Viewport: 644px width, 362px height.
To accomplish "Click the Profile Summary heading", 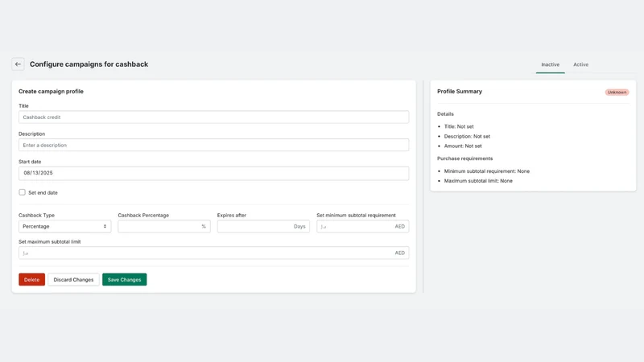I will coord(460,92).
